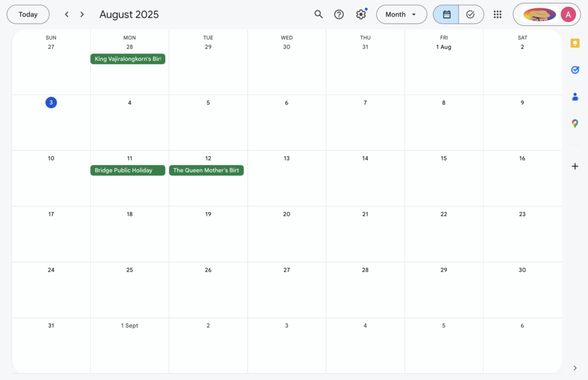Go to previous month with the left chevron
Screen dimensions: 588x380
click(67, 14)
